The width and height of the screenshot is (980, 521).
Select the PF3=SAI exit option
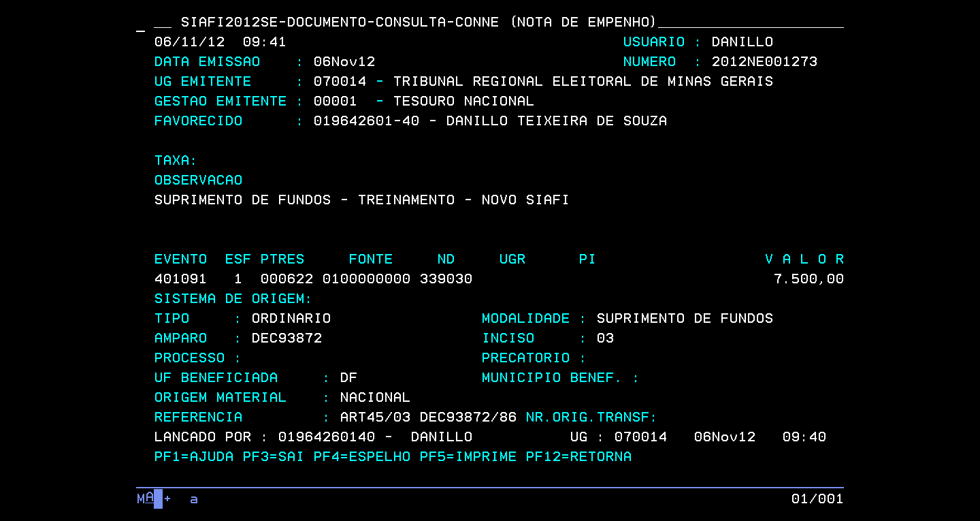274,456
